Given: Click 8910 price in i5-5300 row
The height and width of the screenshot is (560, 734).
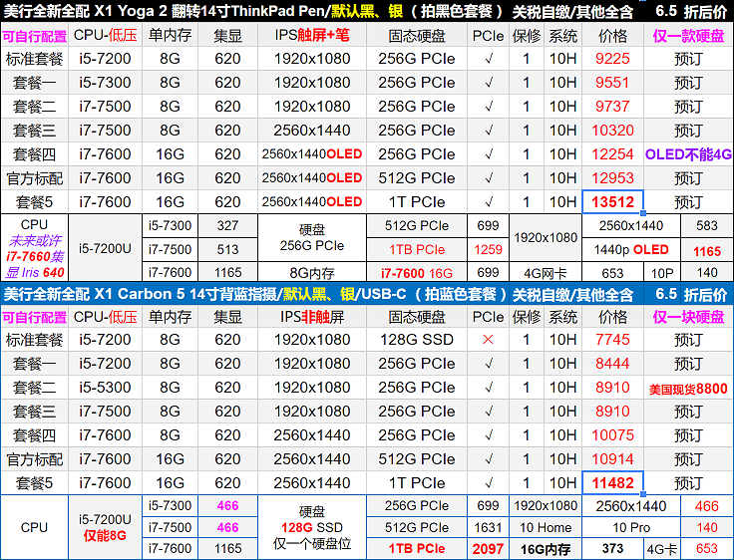Looking at the screenshot, I should point(612,388).
